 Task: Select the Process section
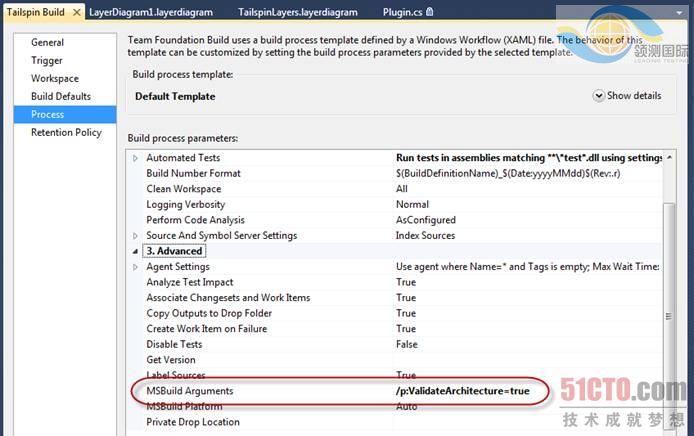point(65,114)
